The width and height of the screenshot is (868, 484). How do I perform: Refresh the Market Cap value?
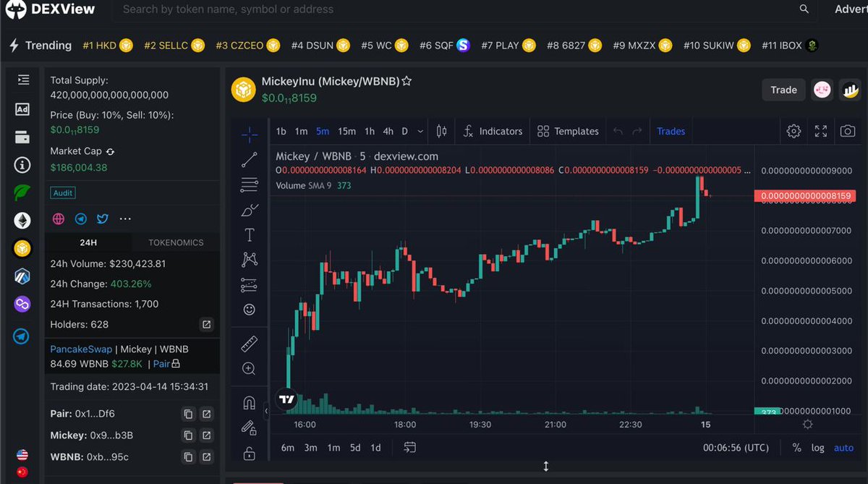point(110,151)
